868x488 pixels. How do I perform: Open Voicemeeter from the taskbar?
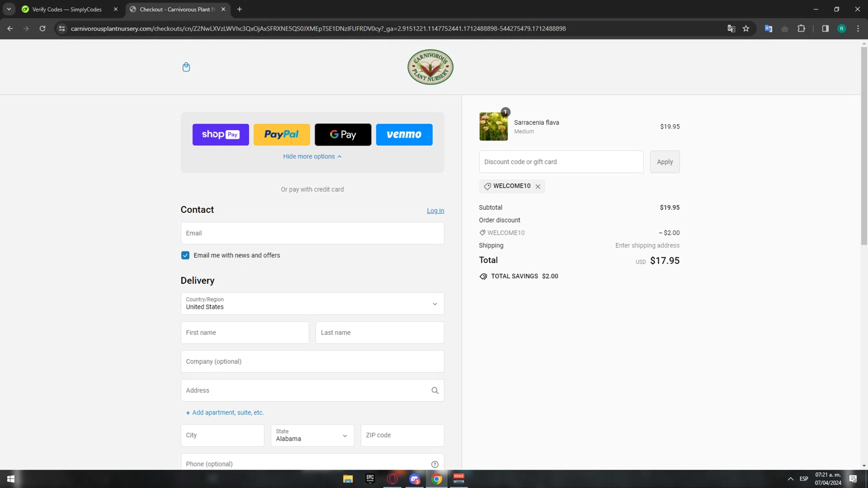click(x=459, y=479)
